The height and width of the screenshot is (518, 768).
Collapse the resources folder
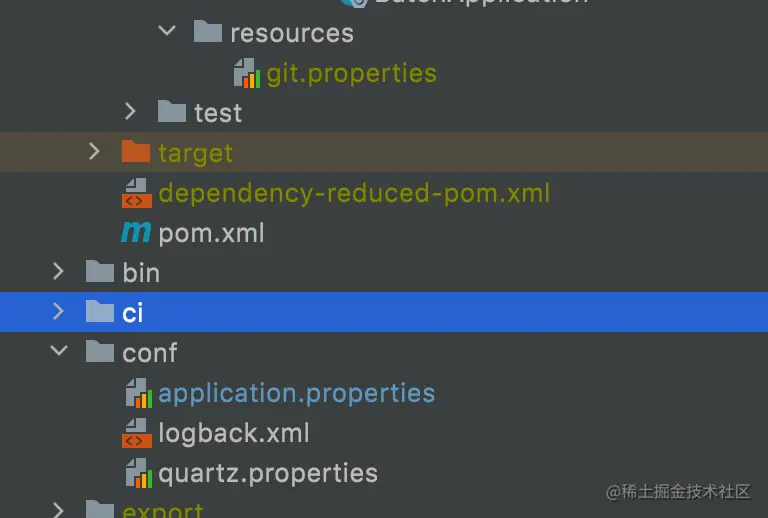pyautogui.click(x=167, y=32)
